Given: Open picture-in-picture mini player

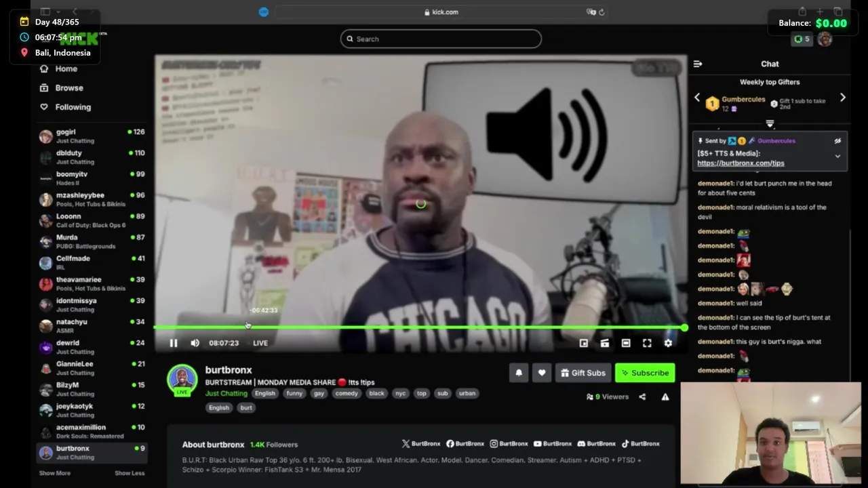Looking at the screenshot, I should click(x=584, y=343).
